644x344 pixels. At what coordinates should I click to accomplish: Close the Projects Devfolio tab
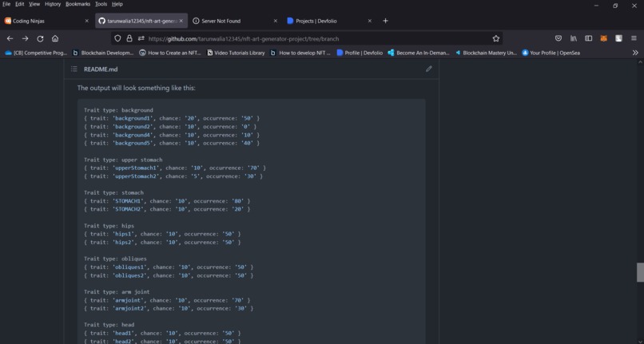pyautogui.click(x=370, y=21)
